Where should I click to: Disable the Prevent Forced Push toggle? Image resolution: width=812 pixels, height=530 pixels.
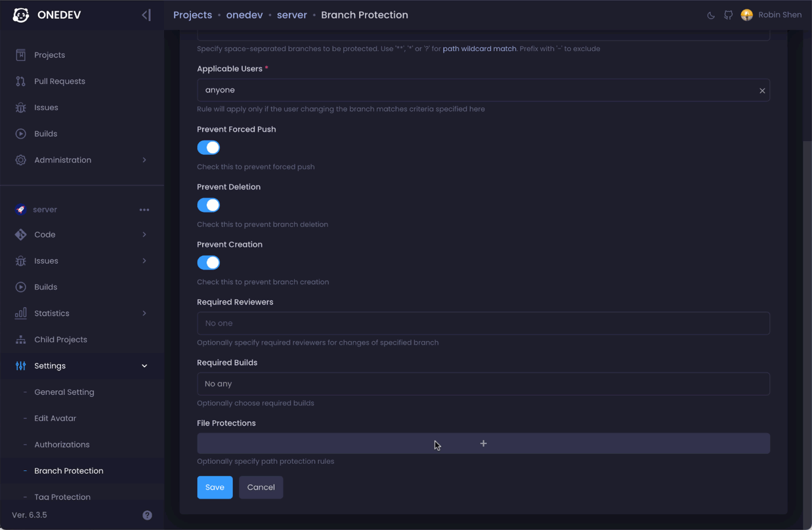[209, 148]
